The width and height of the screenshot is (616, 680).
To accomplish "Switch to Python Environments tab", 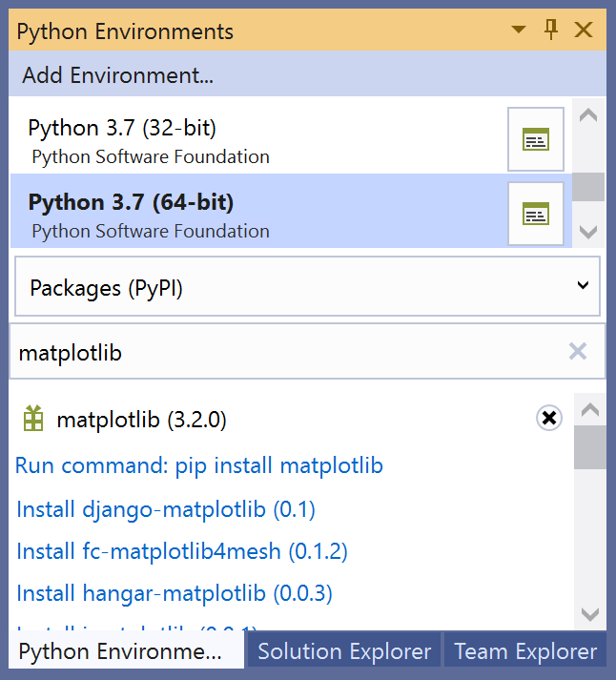I will coord(126,651).
